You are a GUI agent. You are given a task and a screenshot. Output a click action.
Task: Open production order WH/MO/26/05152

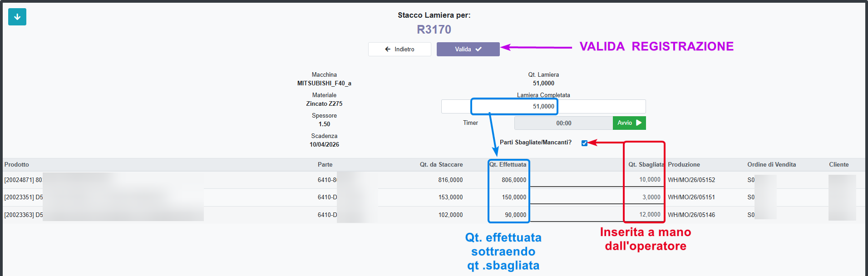pos(691,180)
